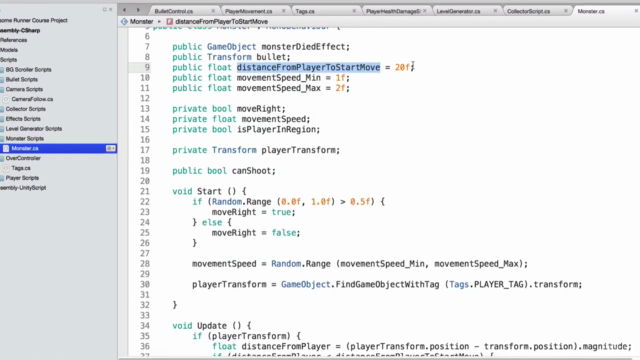The width and height of the screenshot is (640, 360).
Task: Click the field icon beside distanceFromPlayerToStartMove in the breadcrumb
Action: (x=170, y=22)
